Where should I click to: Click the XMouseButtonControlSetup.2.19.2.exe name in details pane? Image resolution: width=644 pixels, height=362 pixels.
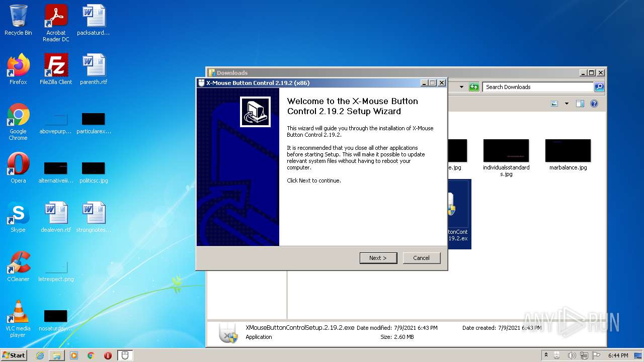tap(300, 327)
